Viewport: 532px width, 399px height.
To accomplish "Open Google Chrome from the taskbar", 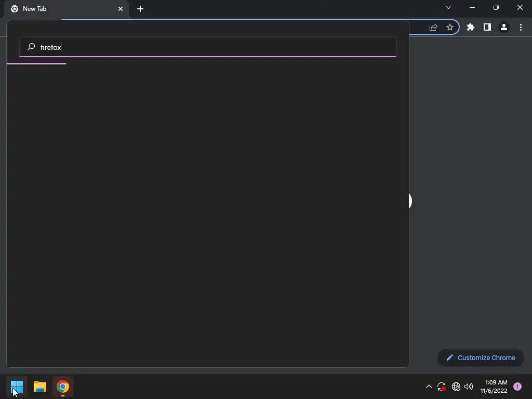I will click(x=63, y=387).
